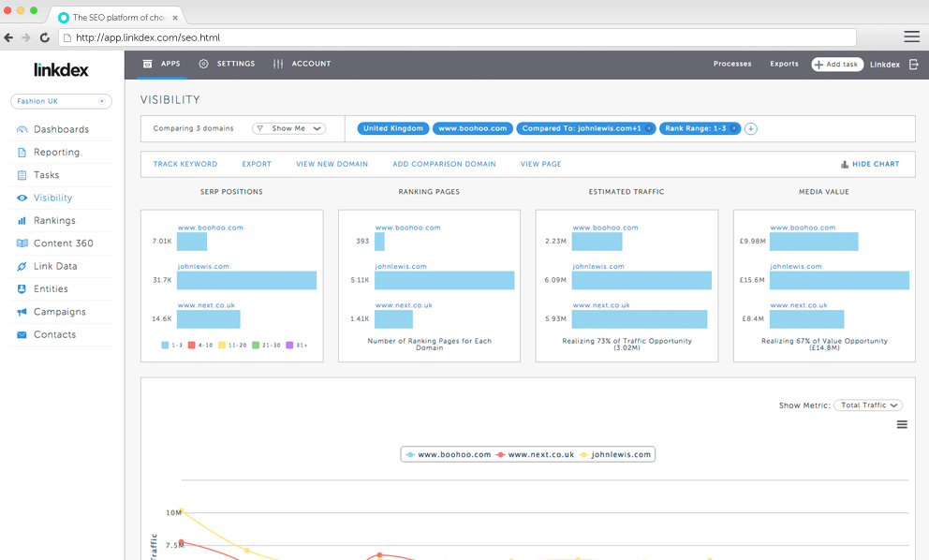This screenshot has height=560, width=929.
Task: Click the Contacts envelope icon
Action: (x=22, y=335)
